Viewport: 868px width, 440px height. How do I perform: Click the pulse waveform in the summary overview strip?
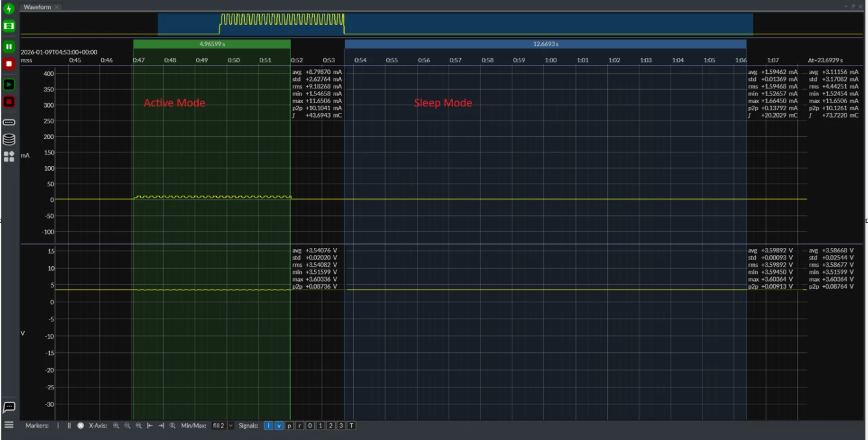282,24
